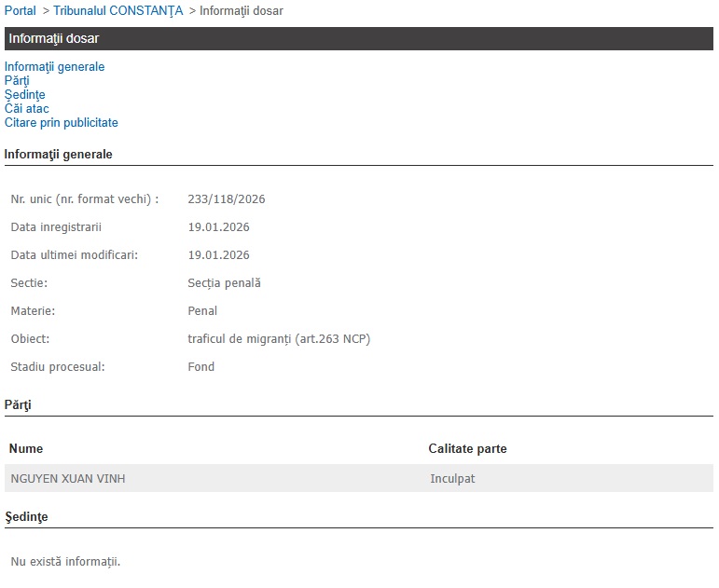This screenshot has width=719, height=588.
Task: Click the dark Informații dosar header bar
Action: pos(358,39)
